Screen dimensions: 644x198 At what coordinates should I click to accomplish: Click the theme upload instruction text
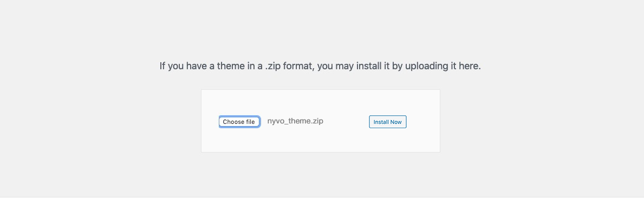coord(320,65)
